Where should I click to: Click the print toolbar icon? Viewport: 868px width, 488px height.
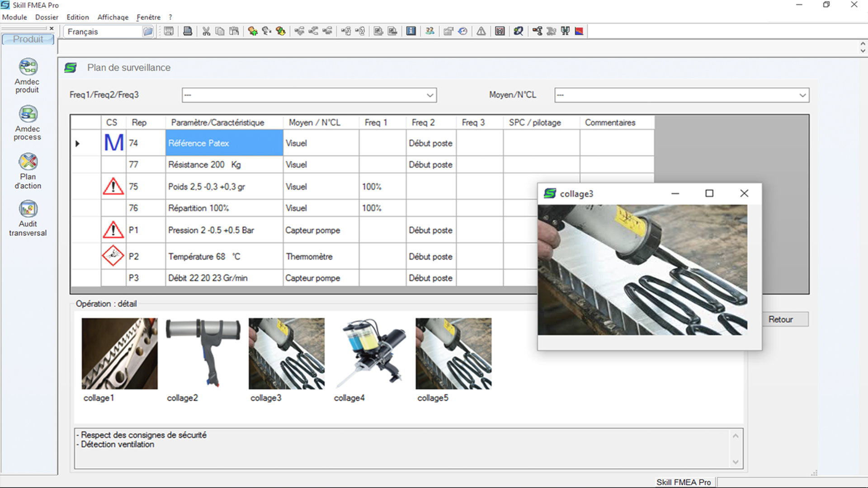[x=188, y=31]
